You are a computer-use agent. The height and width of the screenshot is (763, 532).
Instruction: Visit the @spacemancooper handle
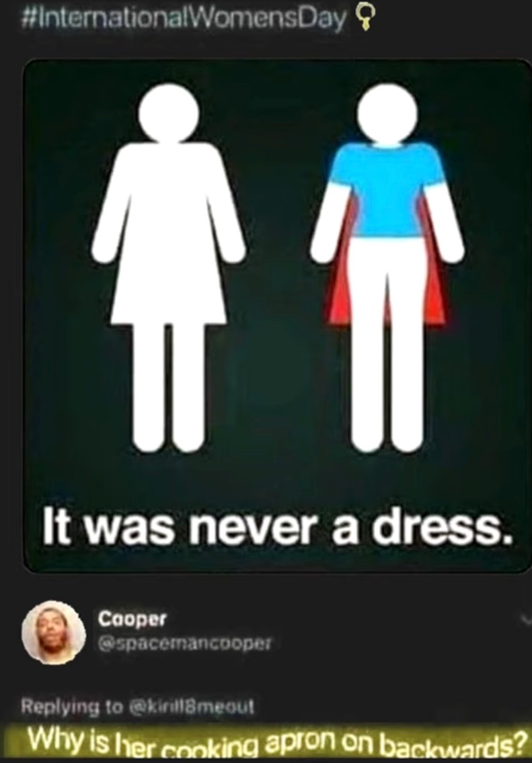coord(184,645)
